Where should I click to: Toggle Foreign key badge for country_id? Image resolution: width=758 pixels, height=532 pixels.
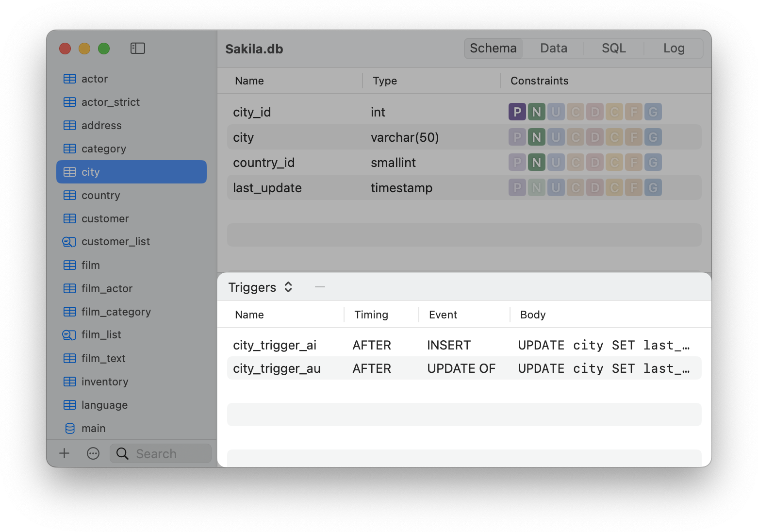[x=634, y=163]
